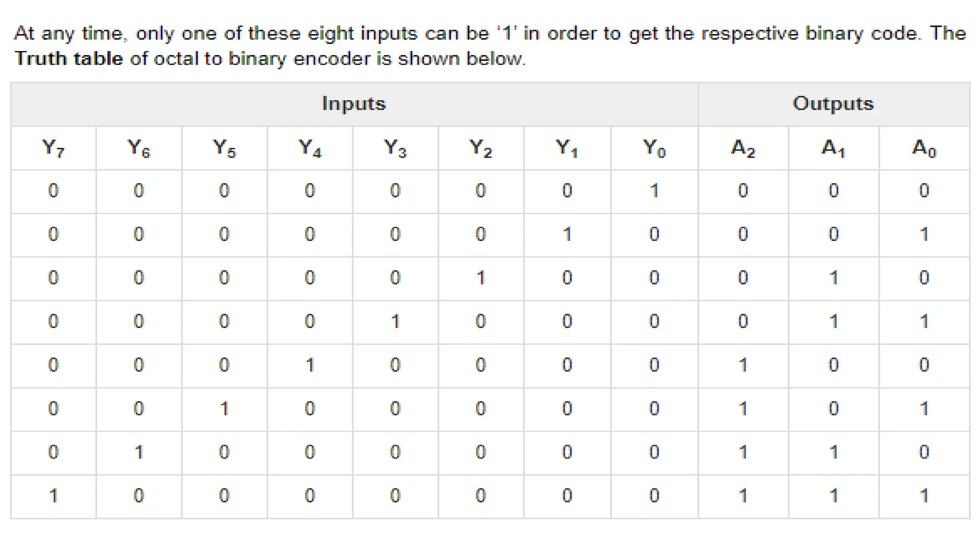Select the Y5 column header

point(224,148)
